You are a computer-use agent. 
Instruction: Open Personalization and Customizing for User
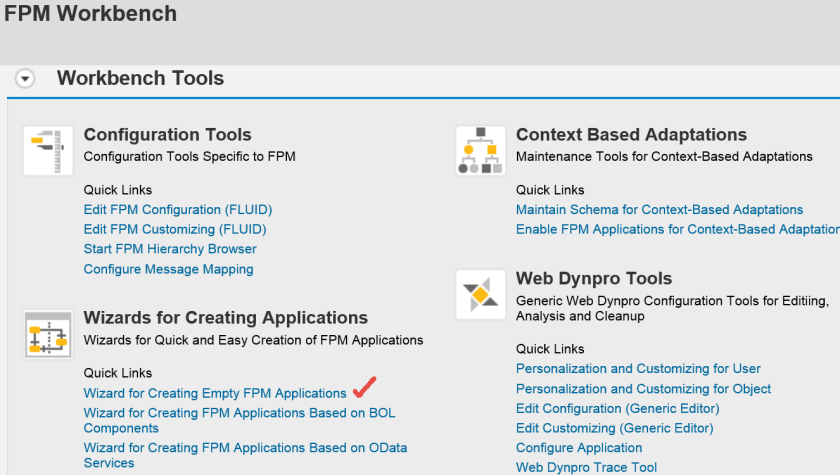coord(638,368)
